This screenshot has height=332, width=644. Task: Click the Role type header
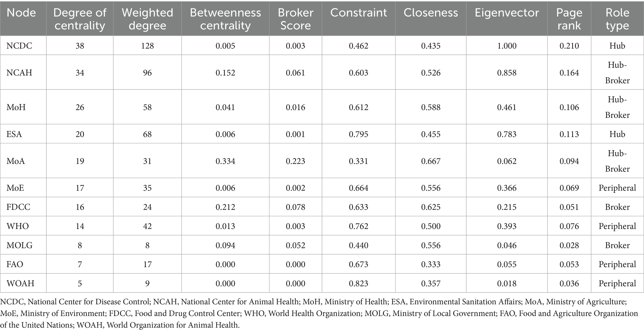tap(617, 19)
